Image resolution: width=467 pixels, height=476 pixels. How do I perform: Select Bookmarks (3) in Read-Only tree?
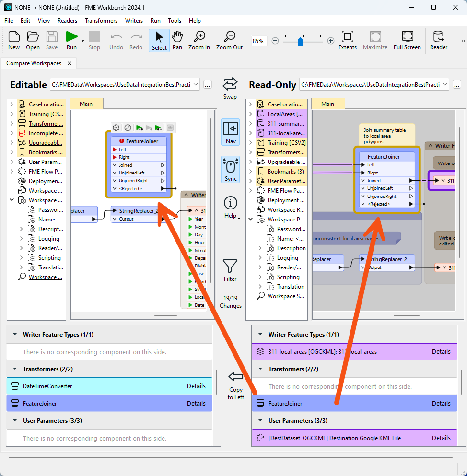tap(285, 171)
